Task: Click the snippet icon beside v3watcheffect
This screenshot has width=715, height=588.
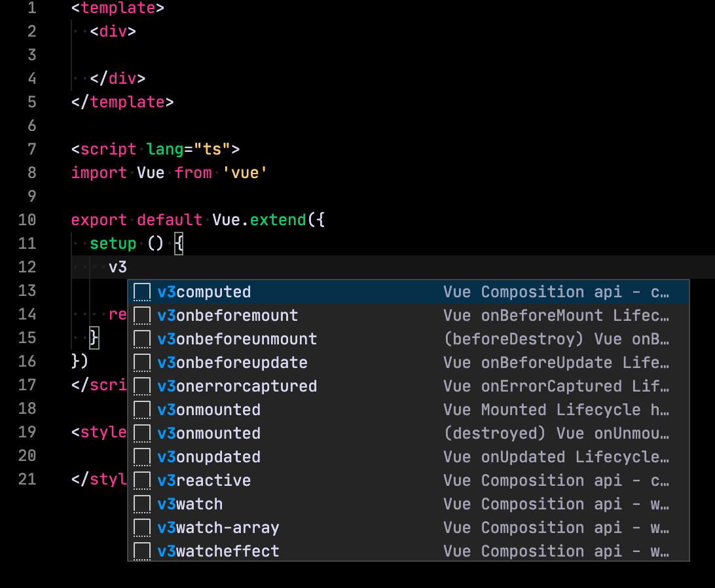Action: (x=142, y=551)
